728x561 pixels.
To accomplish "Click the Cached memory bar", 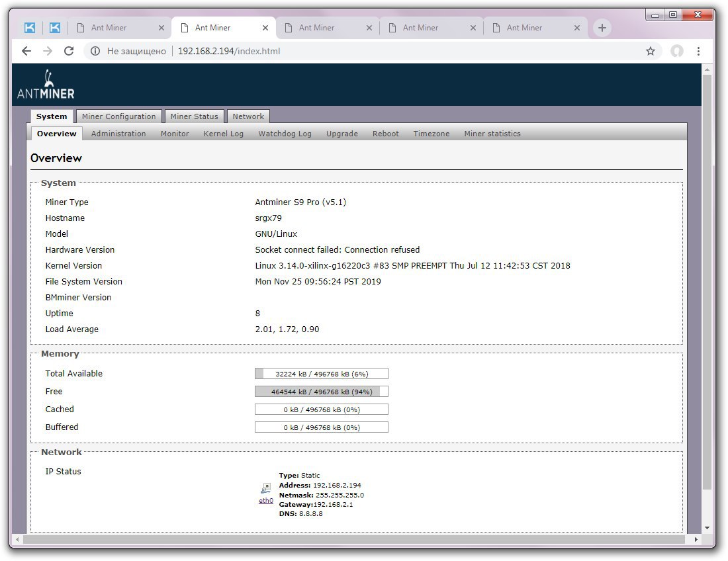I will [321, 410].
